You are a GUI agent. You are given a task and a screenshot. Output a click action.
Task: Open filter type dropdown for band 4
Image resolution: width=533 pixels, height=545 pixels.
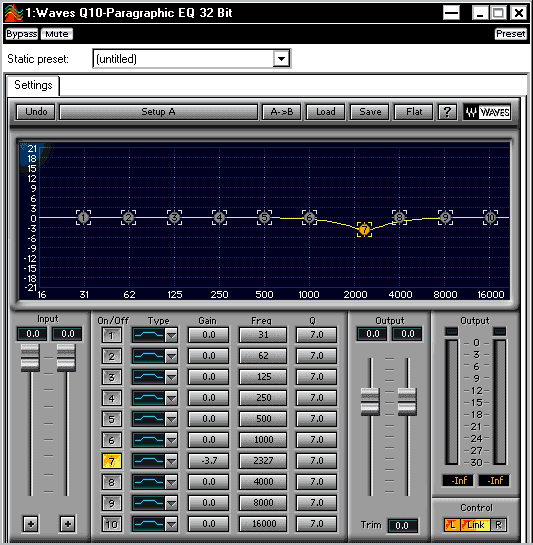(x=171, y=398)
